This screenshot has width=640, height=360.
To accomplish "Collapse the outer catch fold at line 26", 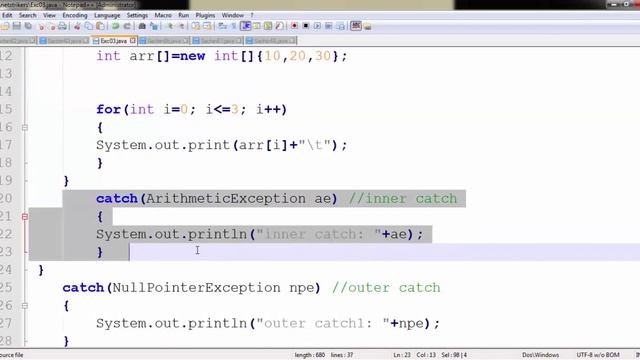I will [24, 305].
